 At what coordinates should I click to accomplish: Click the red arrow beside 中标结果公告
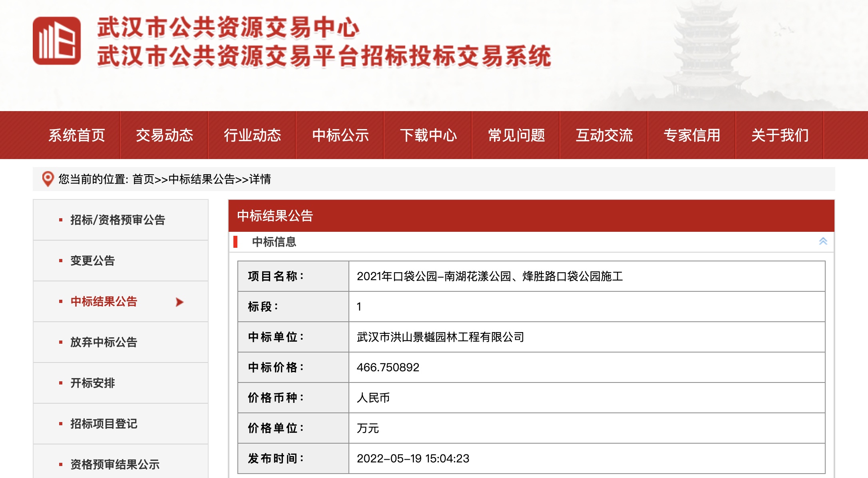click(179, 302)
